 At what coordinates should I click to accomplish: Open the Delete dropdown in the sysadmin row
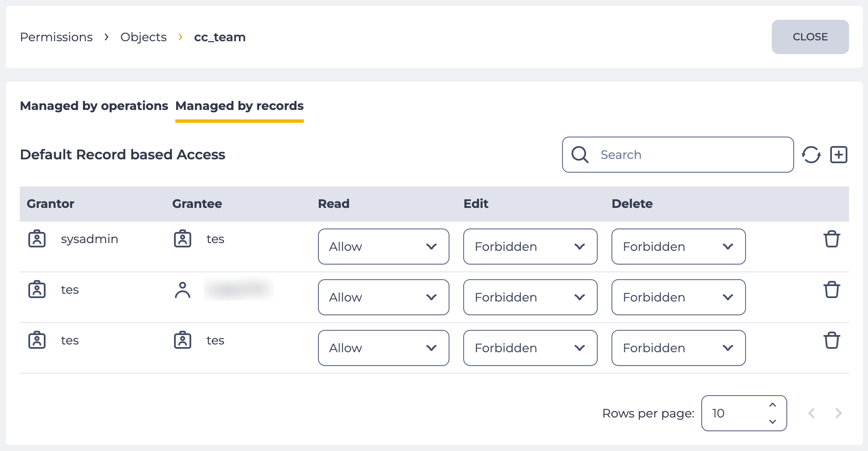point(679,247)
